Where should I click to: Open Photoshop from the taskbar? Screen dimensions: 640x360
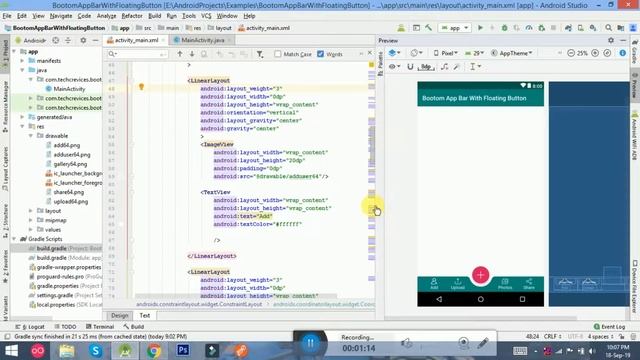pyautogui.click(x=183, y=351)
